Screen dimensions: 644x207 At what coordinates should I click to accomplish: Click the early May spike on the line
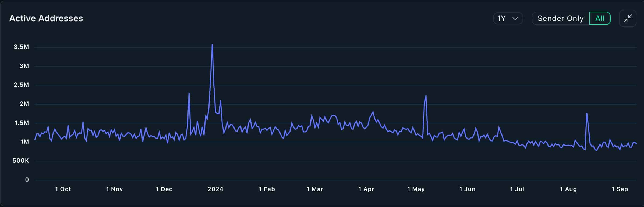tap(426, 96)
